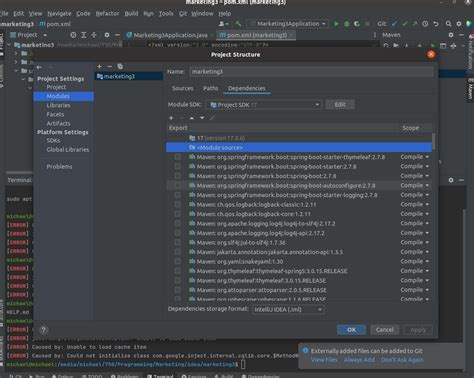Image resolution: width=474 pixels, height=378 pixels.
Task: Click Don't Ask Again link
Action: [x=402, y=360]
